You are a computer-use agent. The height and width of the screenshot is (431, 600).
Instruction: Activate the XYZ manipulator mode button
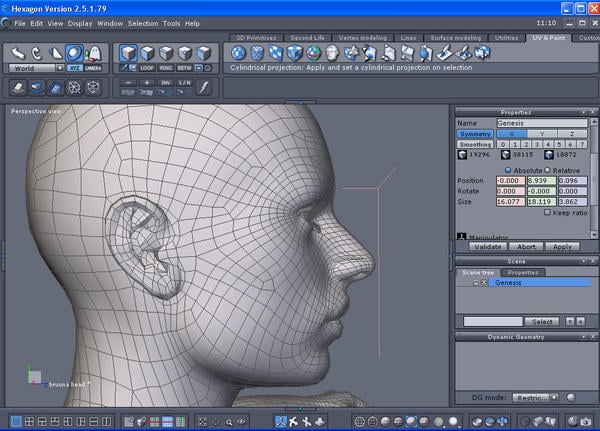tap(75, 68)
